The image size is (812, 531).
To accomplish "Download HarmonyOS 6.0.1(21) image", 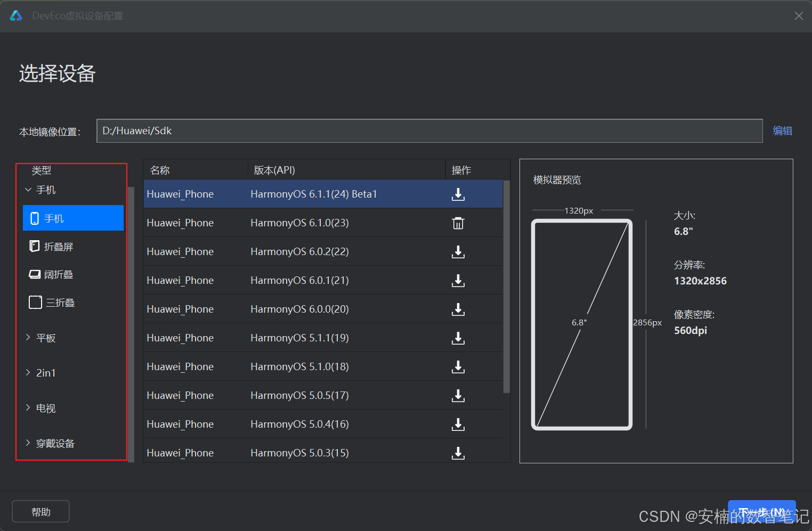I will (458, 281).
